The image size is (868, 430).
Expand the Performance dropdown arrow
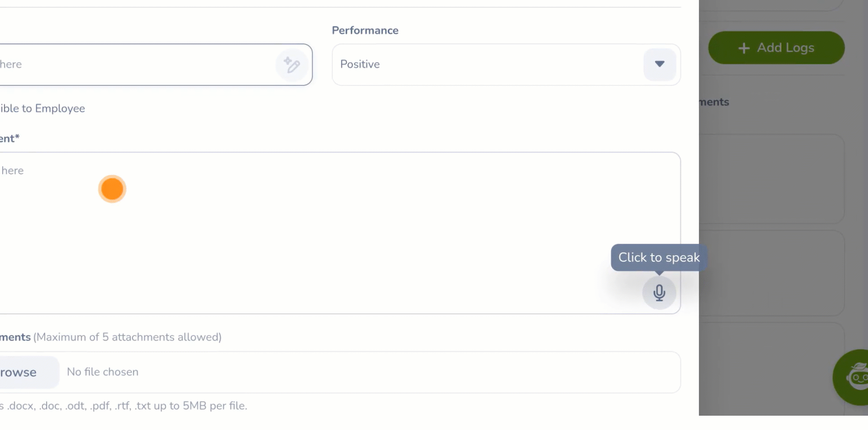[660, 64]
